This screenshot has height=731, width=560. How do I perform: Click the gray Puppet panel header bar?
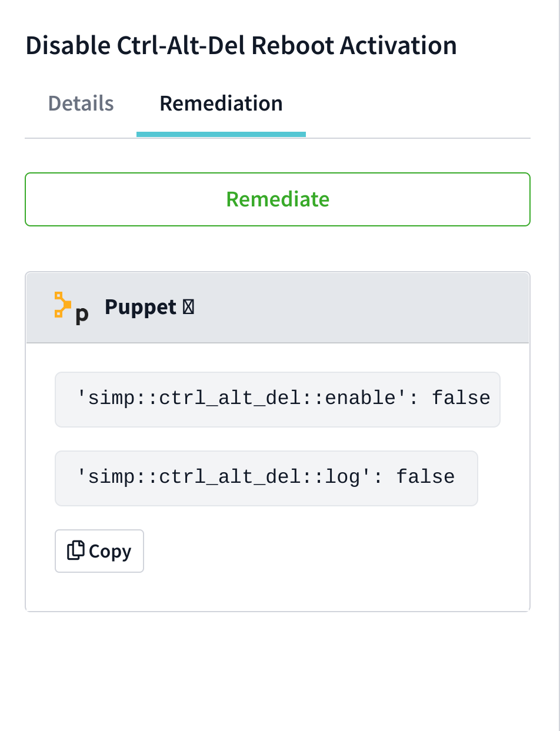[278, 308]
